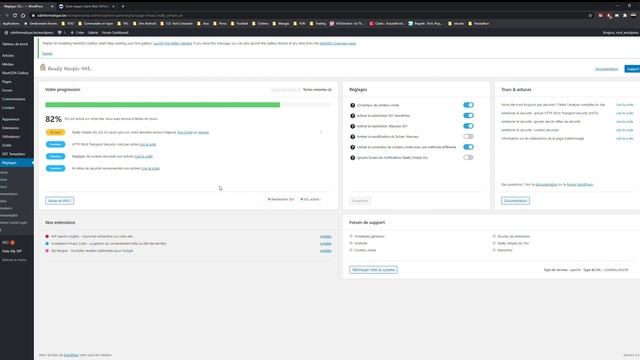This screenshot has width=640, height=360.
Task: Click the browser home icon
Action: tap(23, 16)
